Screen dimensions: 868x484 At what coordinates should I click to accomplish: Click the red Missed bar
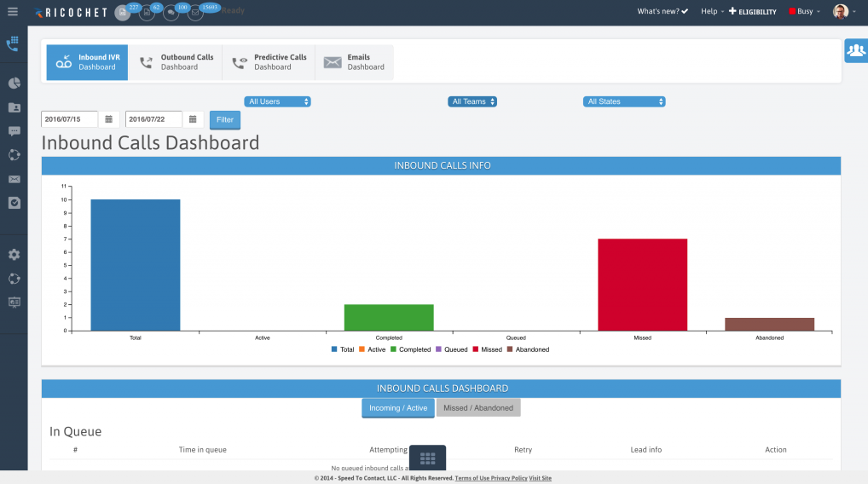click(x=643, y=285)
